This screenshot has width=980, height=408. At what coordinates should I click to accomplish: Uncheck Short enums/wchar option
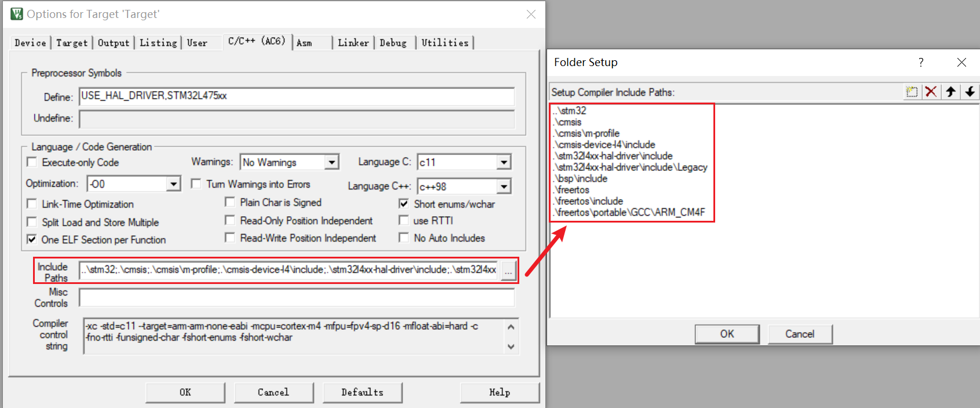click(404, 203)
